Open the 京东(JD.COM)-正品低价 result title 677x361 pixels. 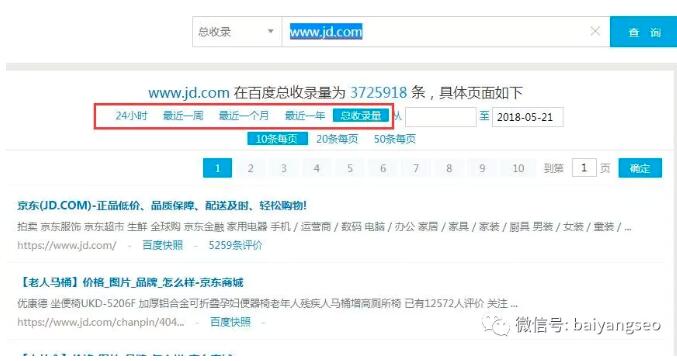[x=162, y=206]
